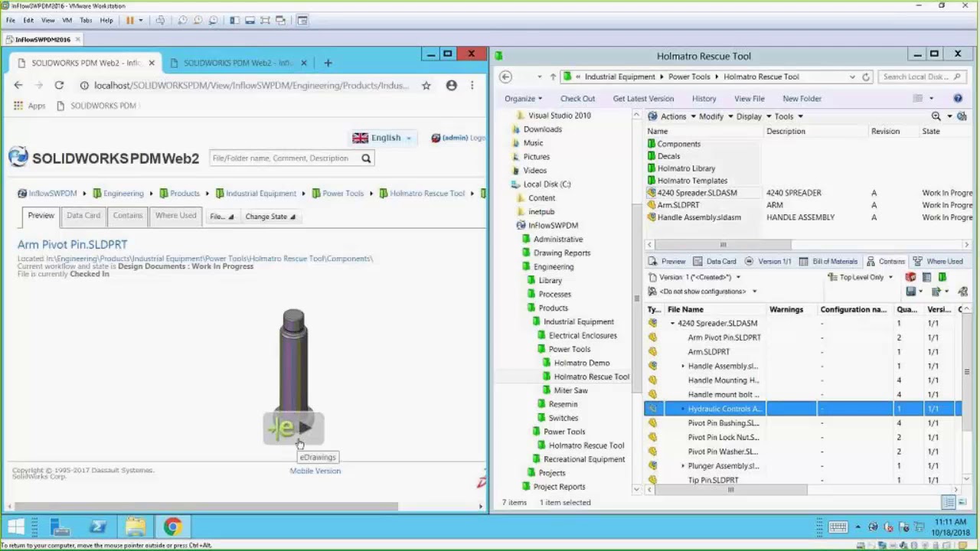The height and width of the screenshot is (551, 980).
Task: Click in the File/Folder name search field
Action: (x=283, y=158)
